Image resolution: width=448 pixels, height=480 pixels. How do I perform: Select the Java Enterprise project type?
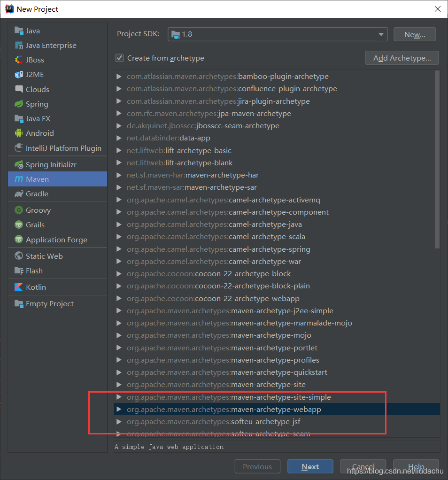[58, 45]
